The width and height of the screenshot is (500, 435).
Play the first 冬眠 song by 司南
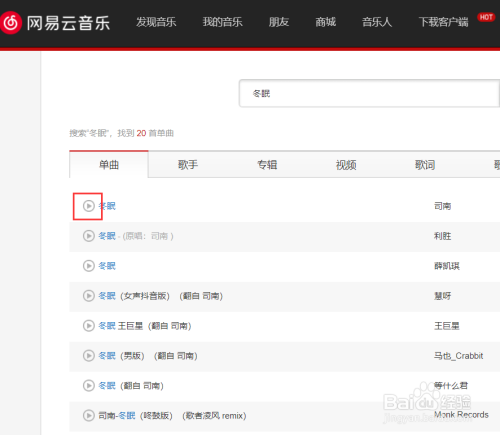click(x=89, y=206)
